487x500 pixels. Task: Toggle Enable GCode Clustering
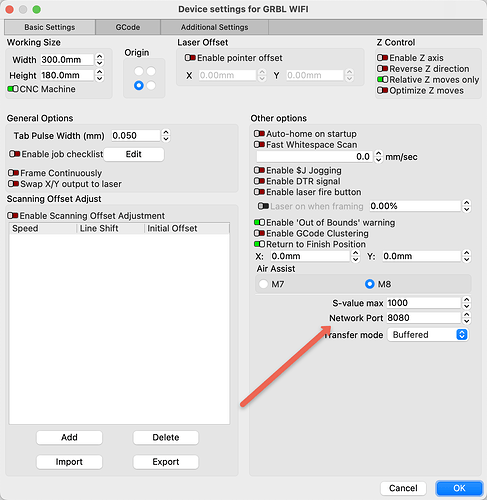pos(259,233)
